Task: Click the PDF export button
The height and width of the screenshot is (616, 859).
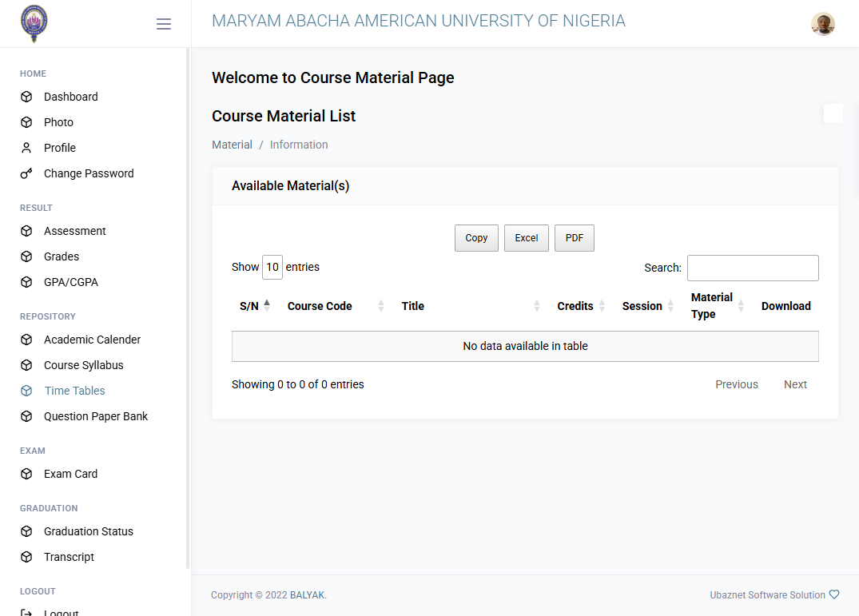Action: tap(574, 238)
